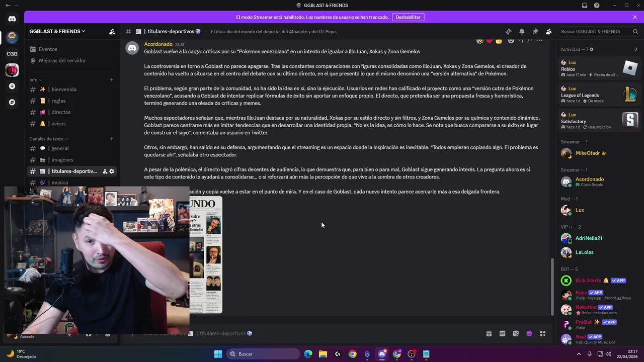Open the apps icon in the message bar
The height and width of the screenshot is (362, 644).
point(542,333)
